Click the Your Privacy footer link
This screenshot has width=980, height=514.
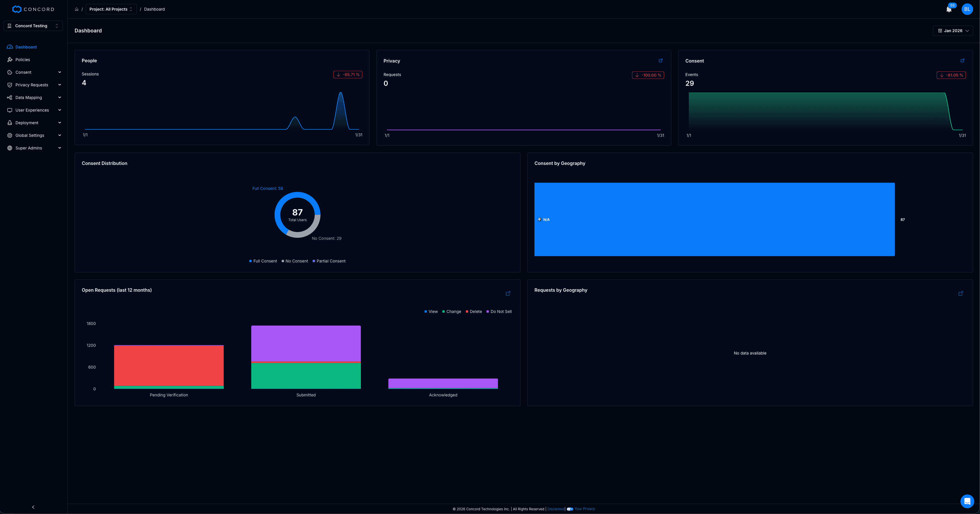point(584,509)
